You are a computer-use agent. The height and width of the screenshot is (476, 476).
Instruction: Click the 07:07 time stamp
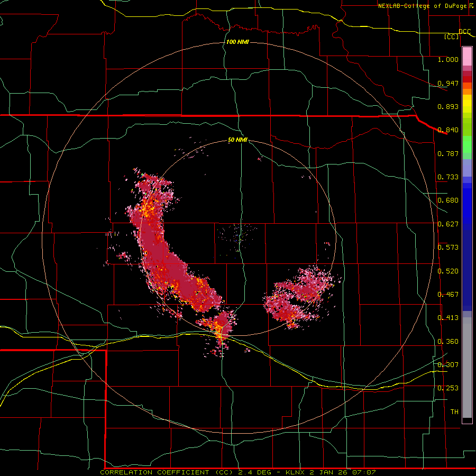[364, 472]
